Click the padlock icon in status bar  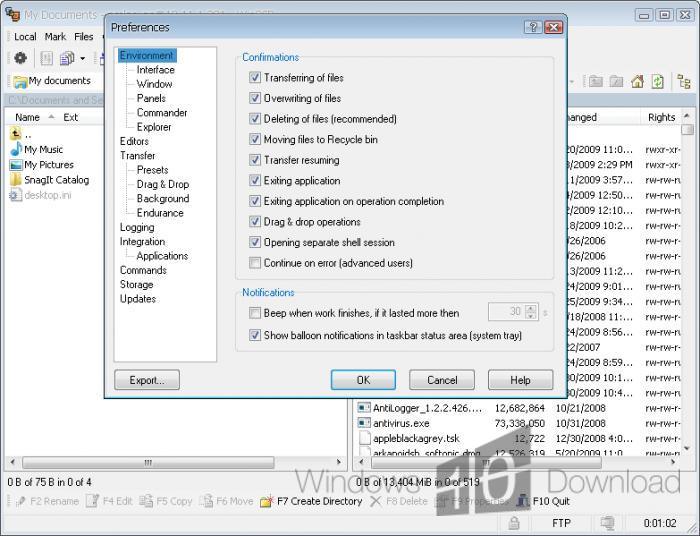coord(514,523)
